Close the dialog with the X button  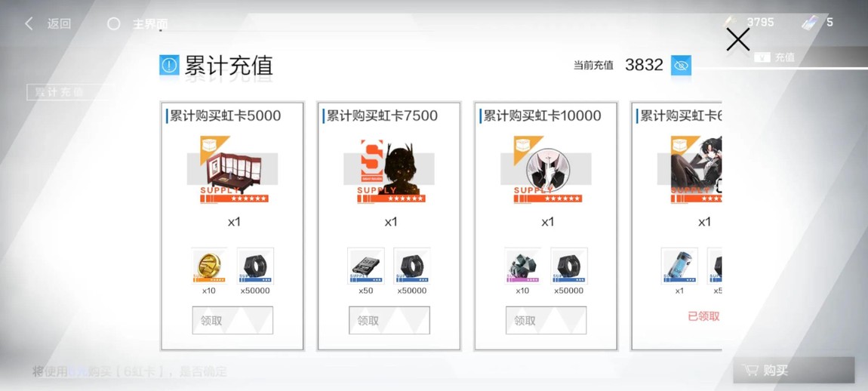point(738,39)
